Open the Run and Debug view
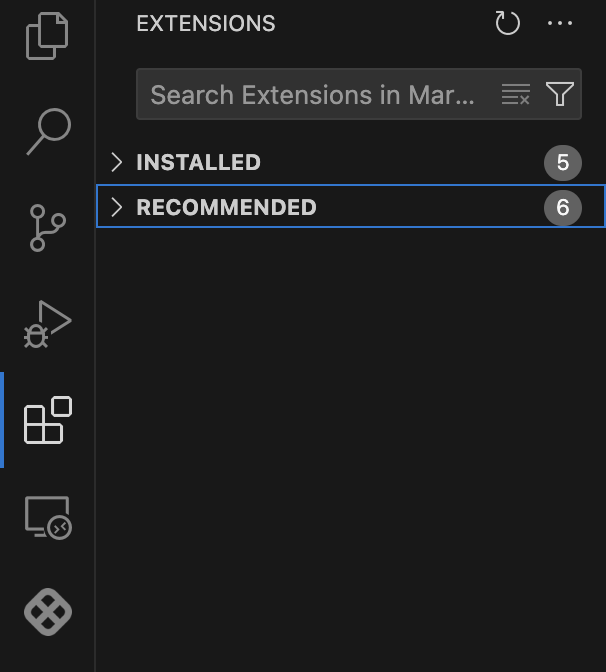 pyautogui.click(x=47, y=324)
